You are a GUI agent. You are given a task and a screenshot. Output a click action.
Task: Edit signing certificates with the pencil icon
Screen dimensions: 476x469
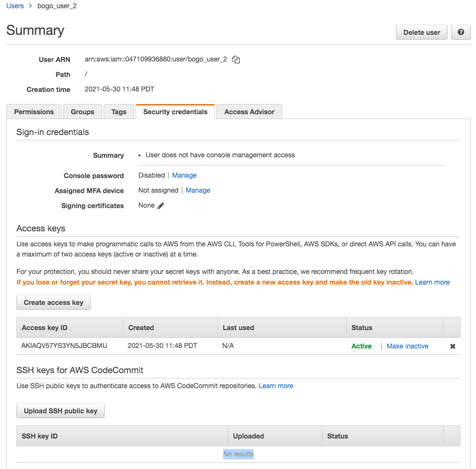point(161,206)
